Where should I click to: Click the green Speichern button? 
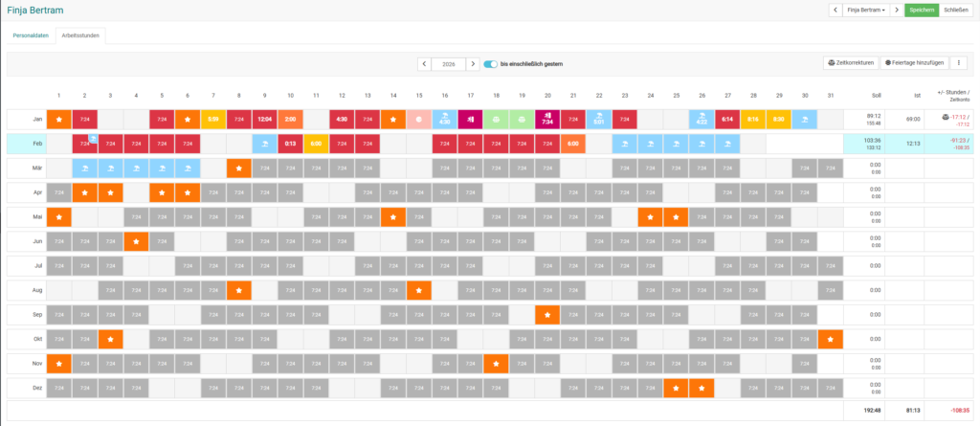click(922, 10)
